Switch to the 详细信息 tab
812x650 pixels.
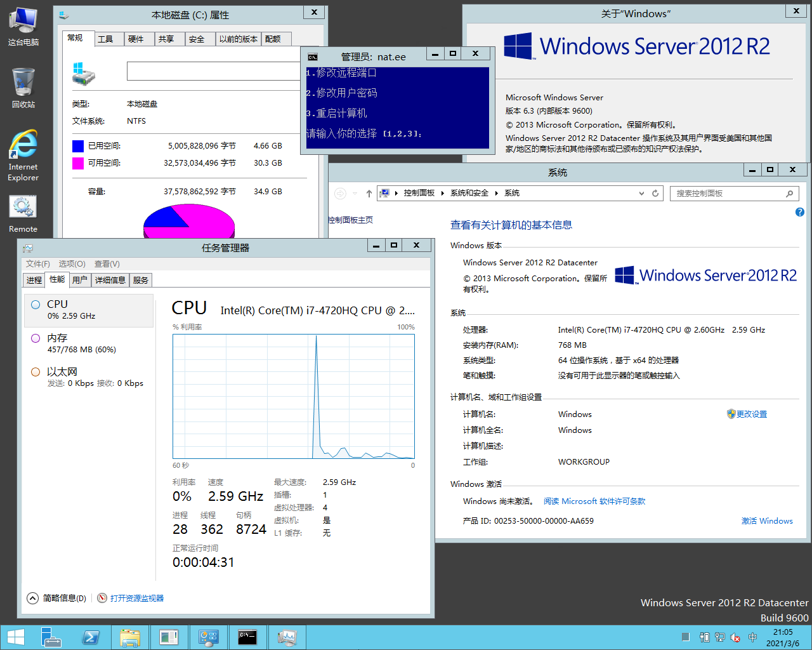tap(110, 280)
